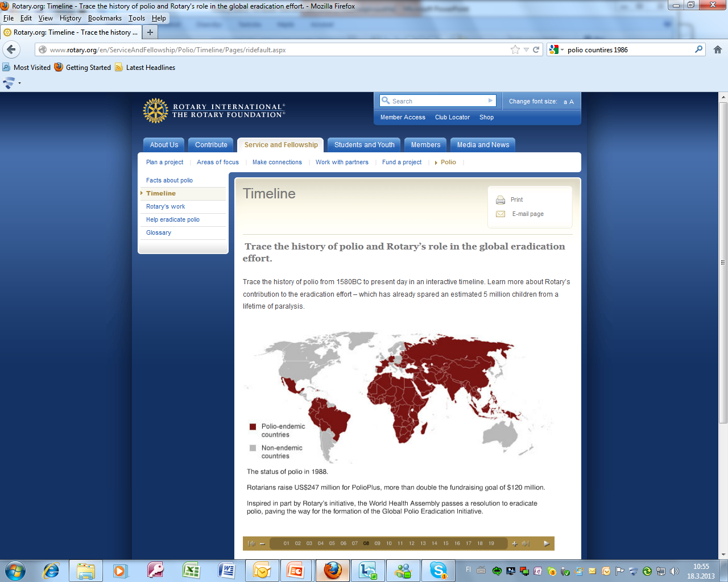Viewport: 728px width, 582px height.
Task: Bookmark this page with the star icon
Action: coord(515,49)
